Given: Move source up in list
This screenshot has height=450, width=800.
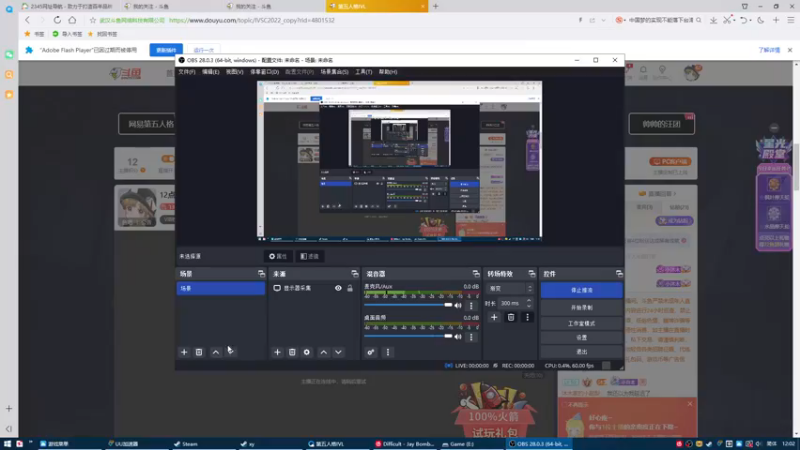Looking at the screenshot, I should (323, 352).
